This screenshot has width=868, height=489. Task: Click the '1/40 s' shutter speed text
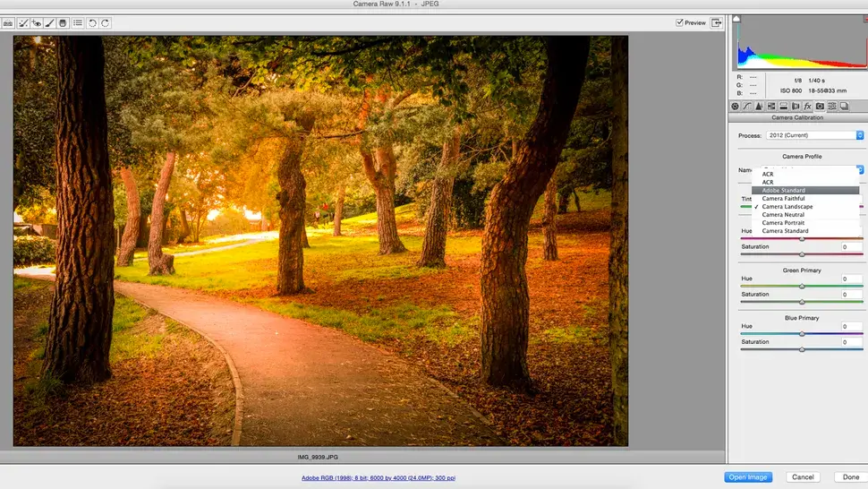pyautogui.click(x=816, y=81)
